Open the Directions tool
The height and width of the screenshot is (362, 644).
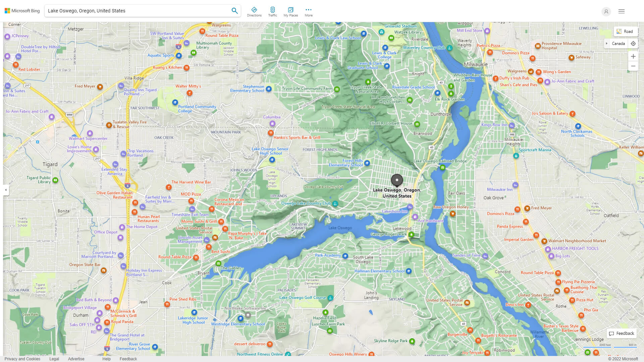pyautogui.click(x=254, y=12)
